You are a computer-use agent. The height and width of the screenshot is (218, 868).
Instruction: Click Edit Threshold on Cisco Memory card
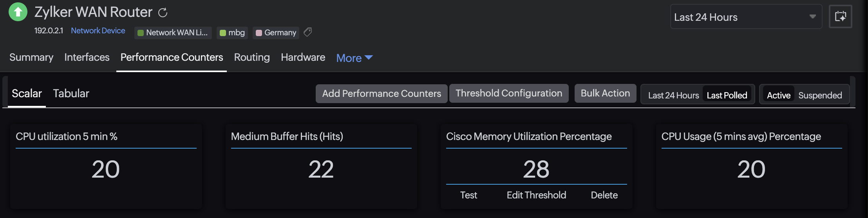(x=536, y=195)
